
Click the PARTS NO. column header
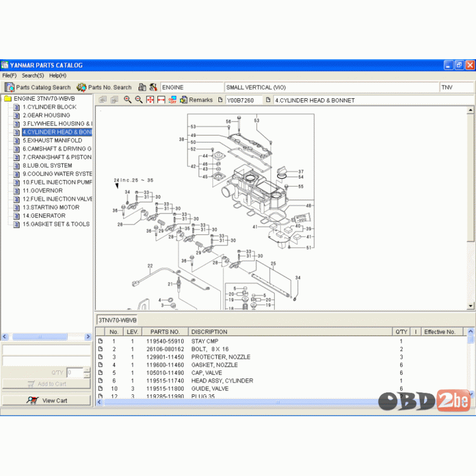165,332
